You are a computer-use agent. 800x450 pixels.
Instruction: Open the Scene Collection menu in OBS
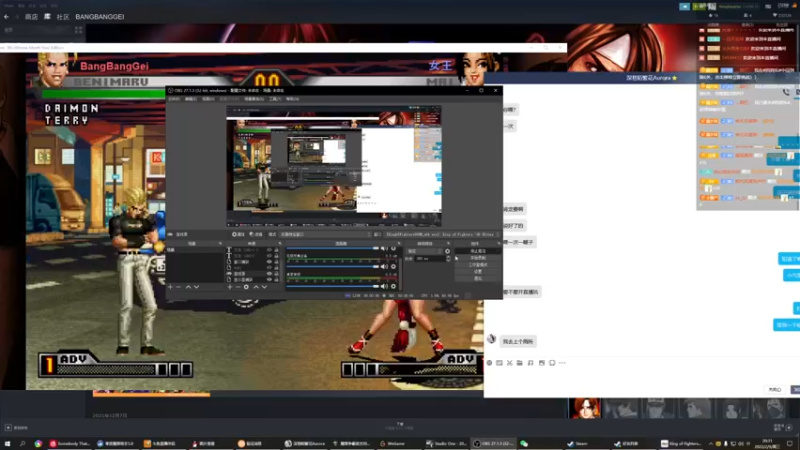(x=254, y=98)
